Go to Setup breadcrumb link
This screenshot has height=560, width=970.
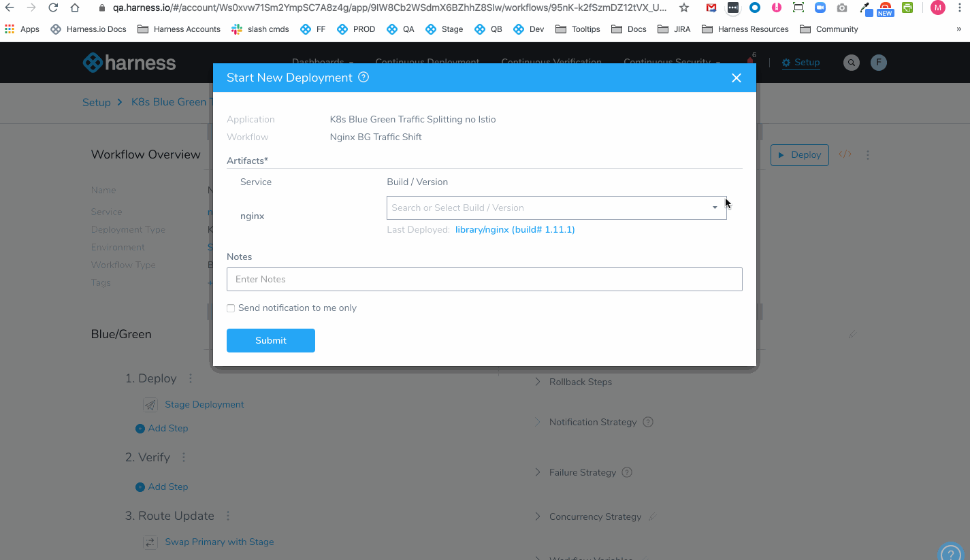96,102
